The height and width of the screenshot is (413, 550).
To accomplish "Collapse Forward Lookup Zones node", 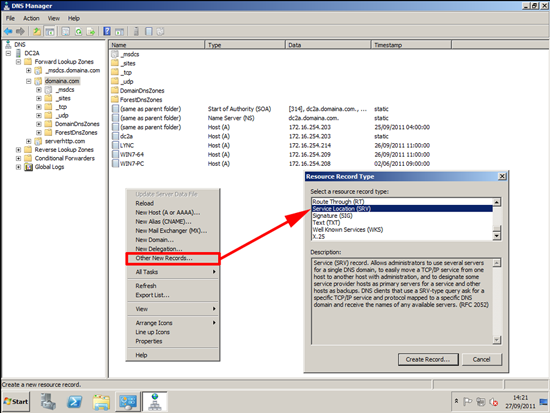I will [x=19, y=62].
